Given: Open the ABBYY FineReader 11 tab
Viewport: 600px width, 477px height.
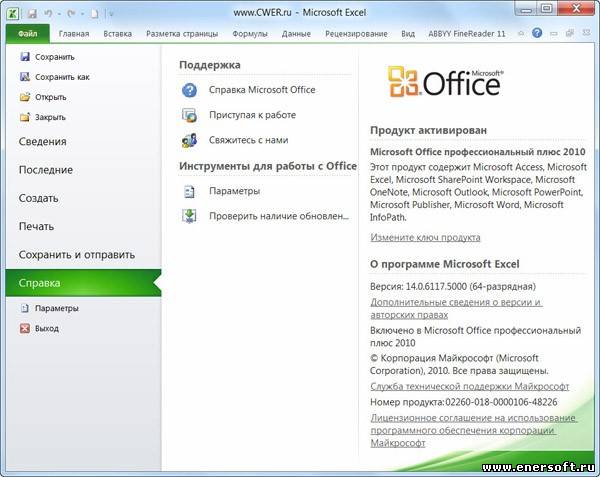Looking at the screenshot, I should click(467, 34).
